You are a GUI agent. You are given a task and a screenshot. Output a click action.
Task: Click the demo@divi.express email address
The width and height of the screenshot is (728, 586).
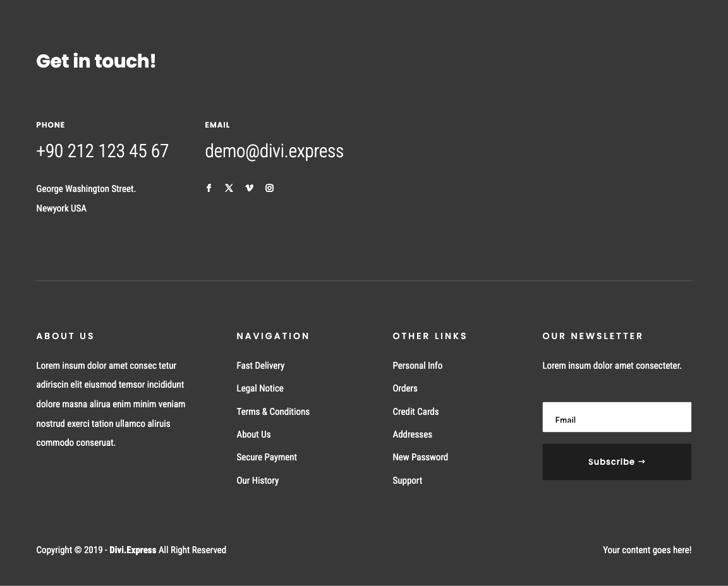point(274,151)
